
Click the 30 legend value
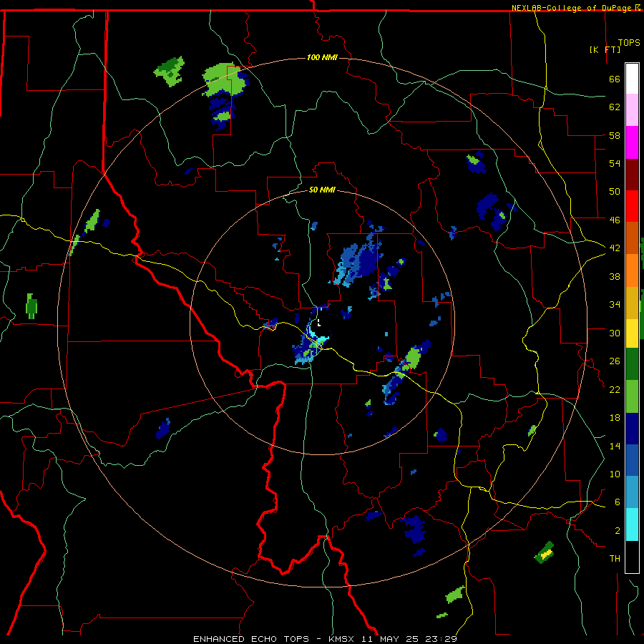pyautogui.click(x=615, y=333)
